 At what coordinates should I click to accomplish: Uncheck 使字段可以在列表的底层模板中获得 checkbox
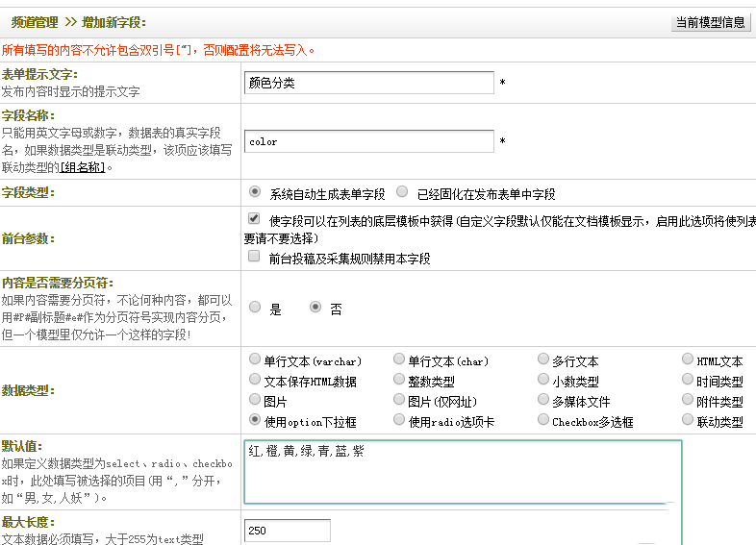(254, 219)
